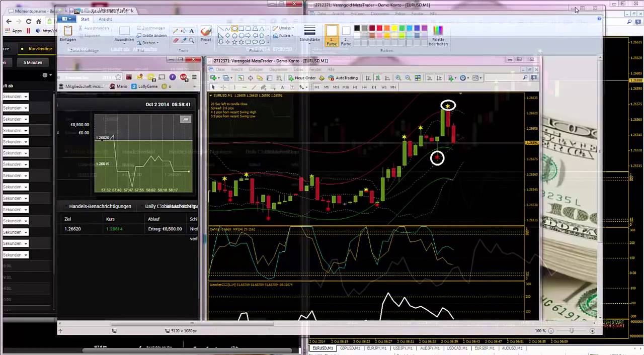
Task: Go to browser home page
Action: click(x=39, y=21)
